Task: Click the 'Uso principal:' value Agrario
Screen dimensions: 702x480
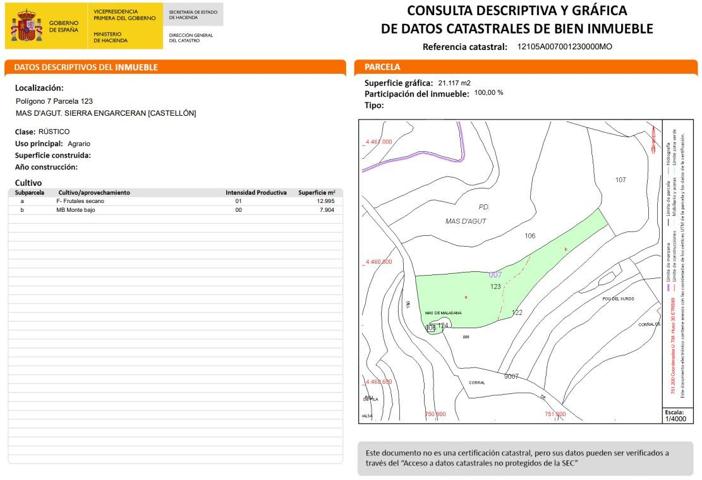Action: (79, 144)
